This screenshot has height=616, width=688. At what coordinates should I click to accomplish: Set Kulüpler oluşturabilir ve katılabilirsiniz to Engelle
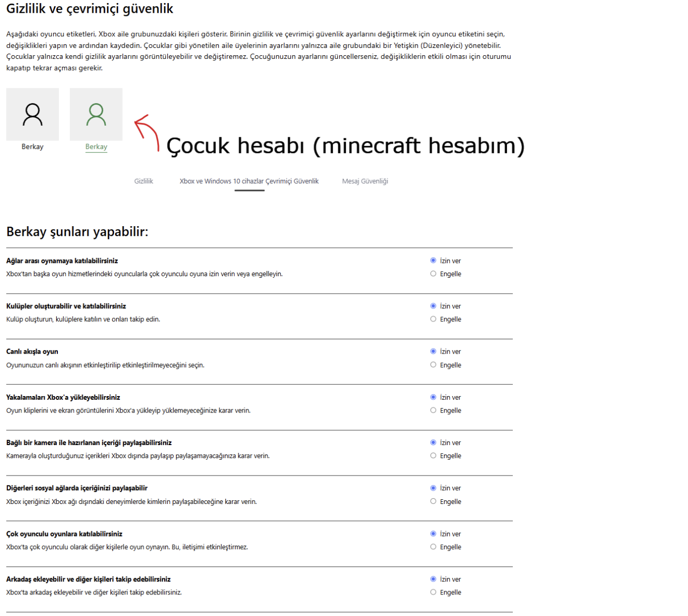(x=433, y=319)
